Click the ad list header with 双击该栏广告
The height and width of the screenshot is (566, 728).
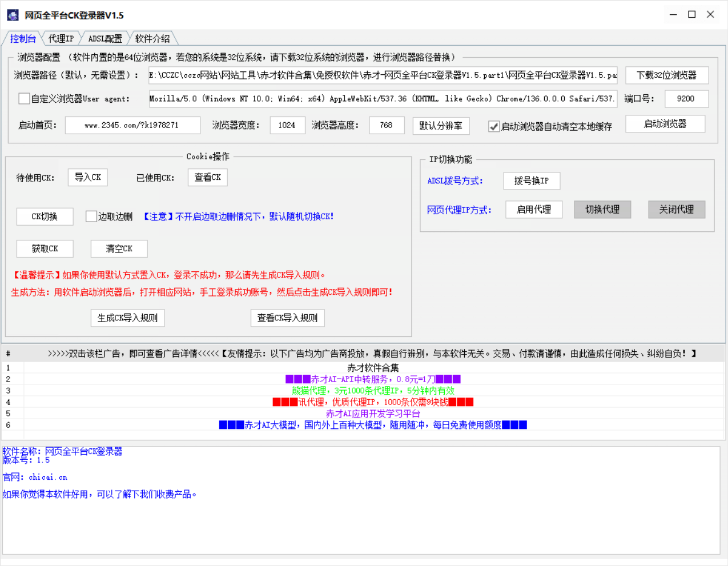[x=373, y=354]
